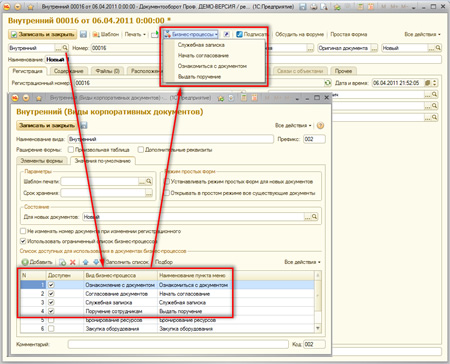Open the main menu dropdown arrow in main title bar
The width and height of the screenshot is (450, 364).
[18, 7]
